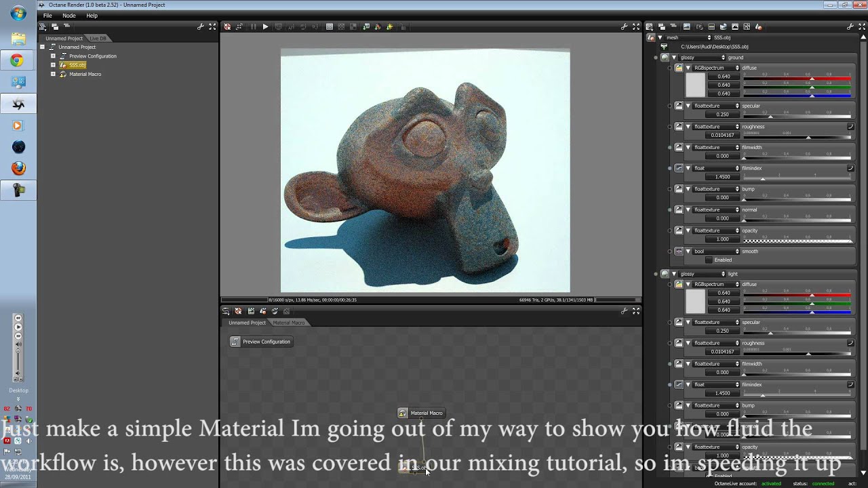Screen dimensions: 868x488
Task: Open Windows Explorer folder from taskbar
Action: pos(18,39)
